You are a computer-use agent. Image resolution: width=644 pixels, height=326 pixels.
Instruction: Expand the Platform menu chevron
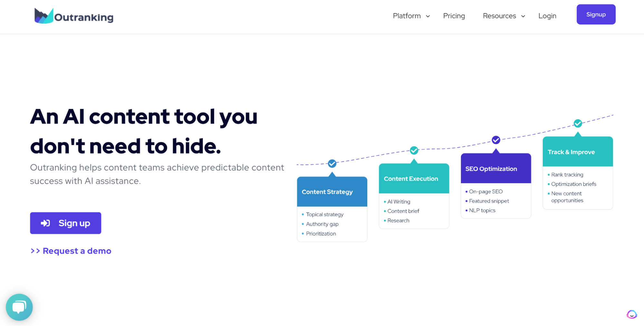[428, 16]
